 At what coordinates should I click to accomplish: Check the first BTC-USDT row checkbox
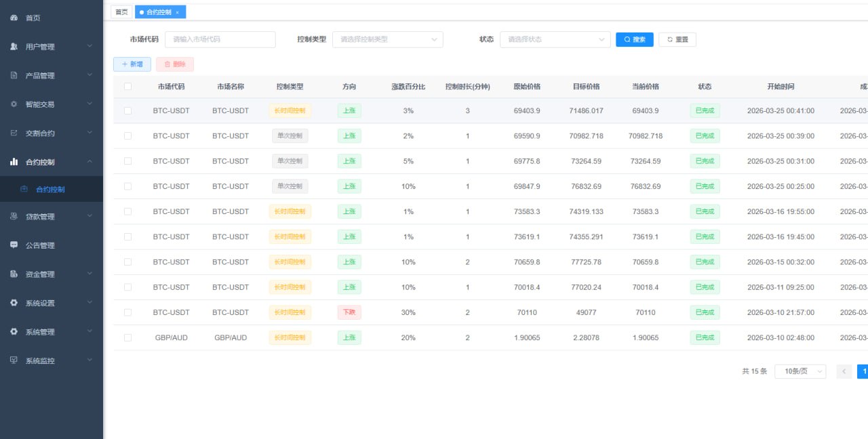pyautogui.click(x=127, y=110)
